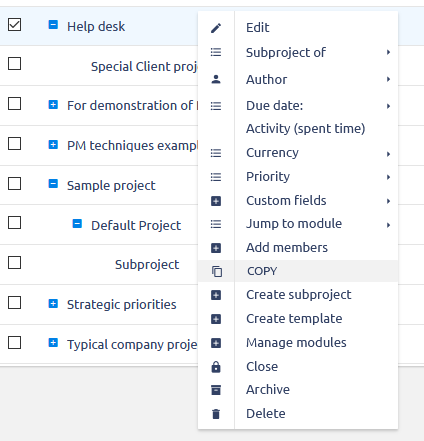Screen dimensions: 424x441
Task: Uncheck the Help desk checkbox
Action: point(15,25)
